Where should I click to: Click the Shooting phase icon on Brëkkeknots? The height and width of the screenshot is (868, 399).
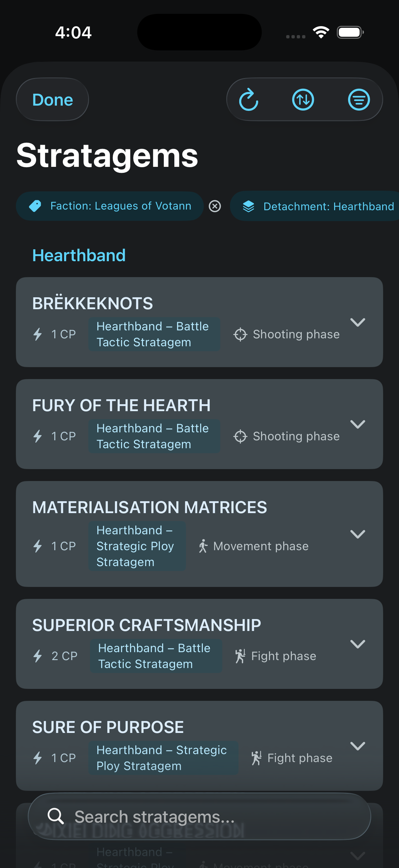point(240,334)
